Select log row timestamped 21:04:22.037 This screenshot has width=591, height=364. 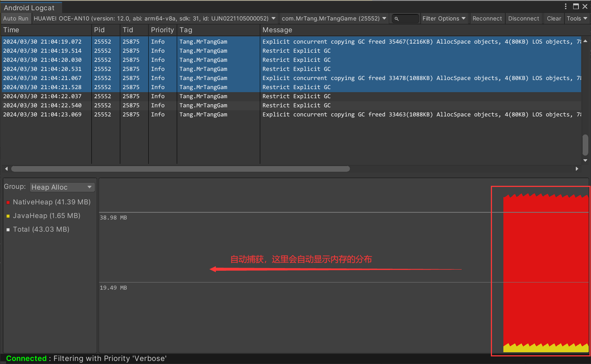(x=291, y=96)
